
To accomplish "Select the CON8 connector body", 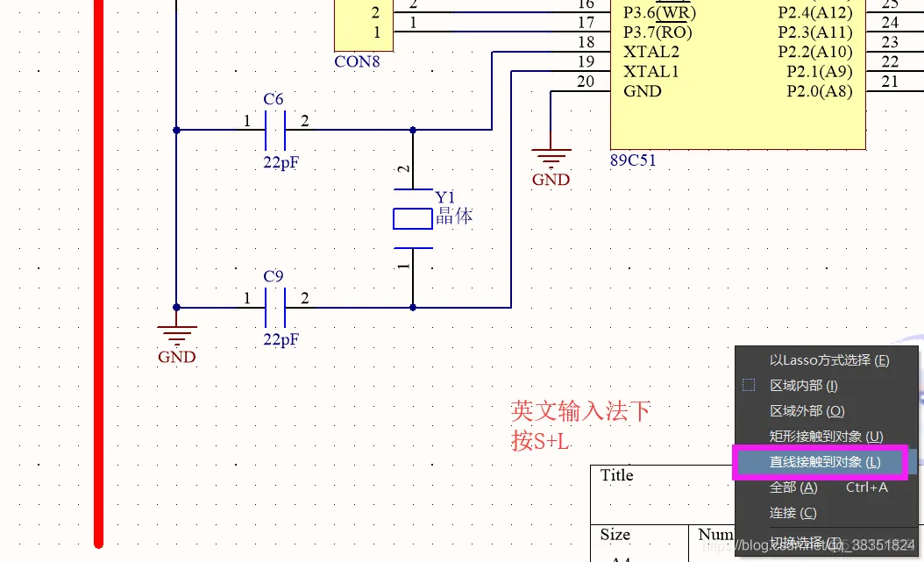I will [x=364, y=25].
